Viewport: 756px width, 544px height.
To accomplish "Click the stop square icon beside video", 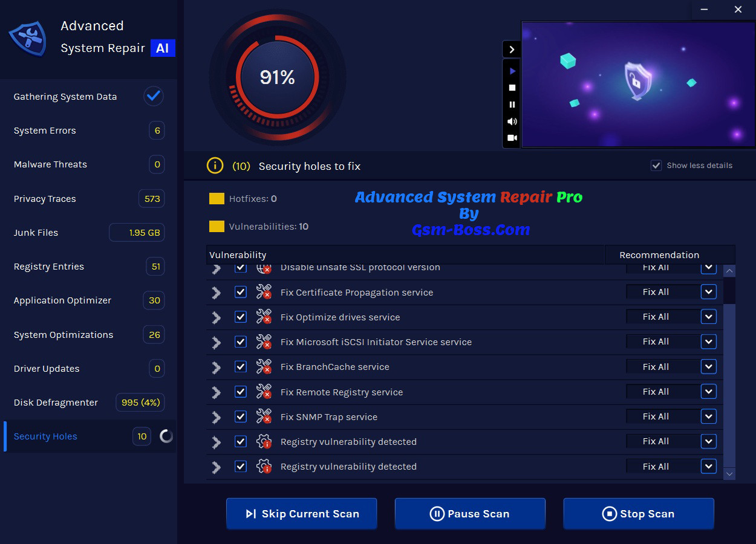I will coord(512,88).
